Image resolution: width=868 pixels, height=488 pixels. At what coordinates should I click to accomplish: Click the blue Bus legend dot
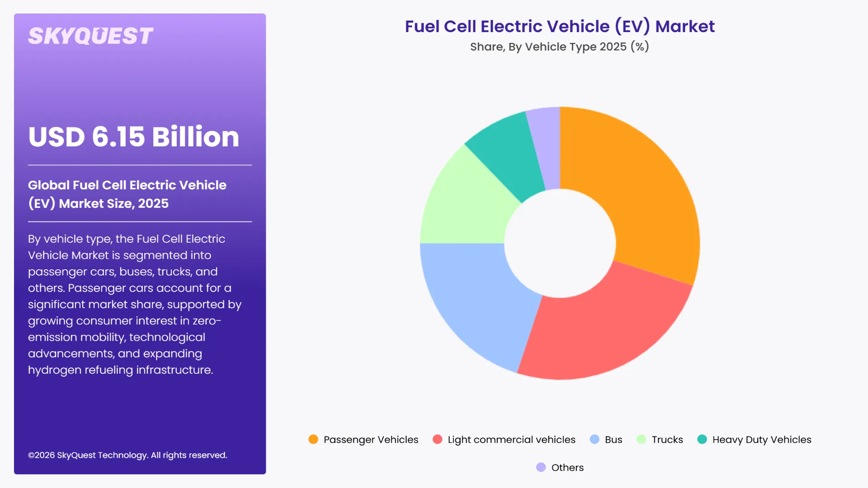click(x=594, y=439)
